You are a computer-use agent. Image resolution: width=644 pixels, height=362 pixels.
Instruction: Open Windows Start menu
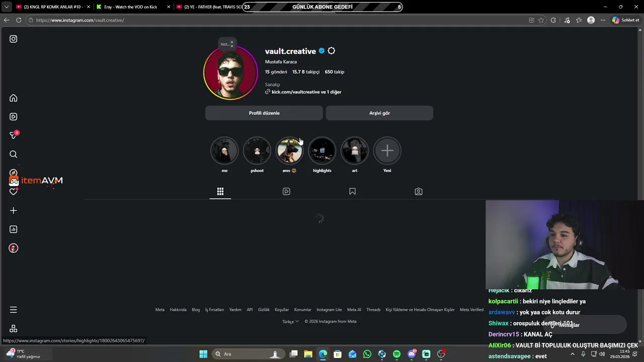tap(203, 354)
